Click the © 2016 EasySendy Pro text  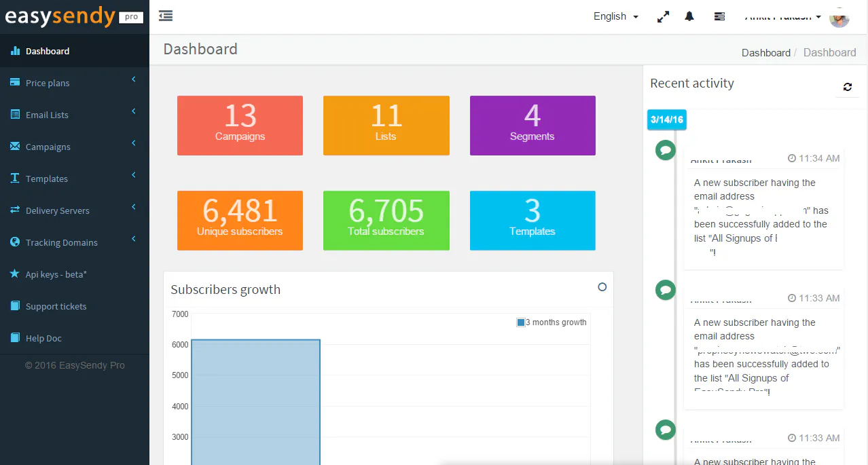pyautogui.click(x=75, y=365)
